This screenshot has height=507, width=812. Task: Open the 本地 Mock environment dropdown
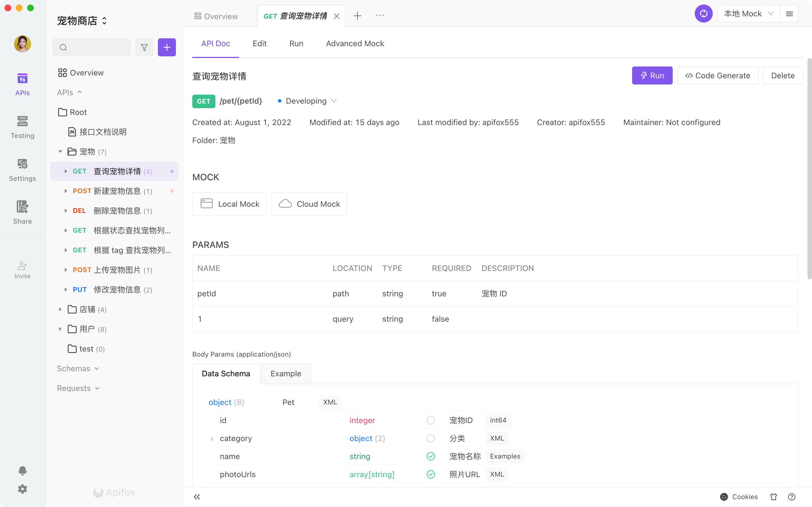click(x=748, y=14)
